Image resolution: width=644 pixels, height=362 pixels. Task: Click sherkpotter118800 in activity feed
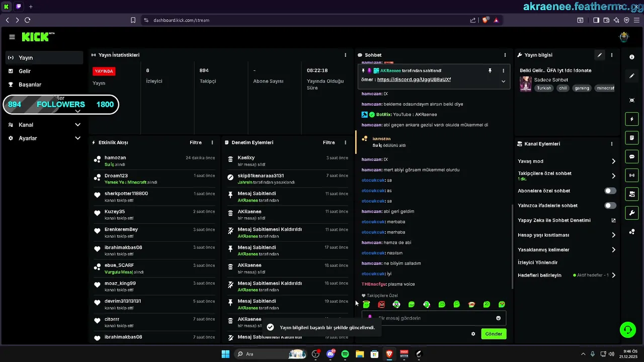coord(126,194)
